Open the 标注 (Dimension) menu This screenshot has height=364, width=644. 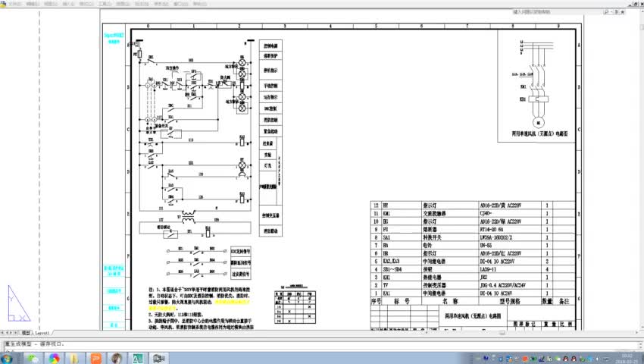(x=142, y=4)
